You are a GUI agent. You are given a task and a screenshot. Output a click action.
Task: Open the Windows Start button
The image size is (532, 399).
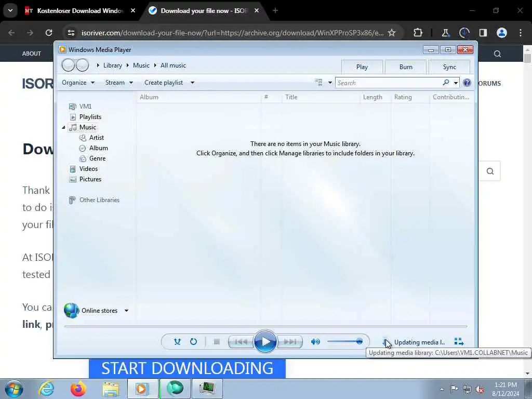(14, 389)
